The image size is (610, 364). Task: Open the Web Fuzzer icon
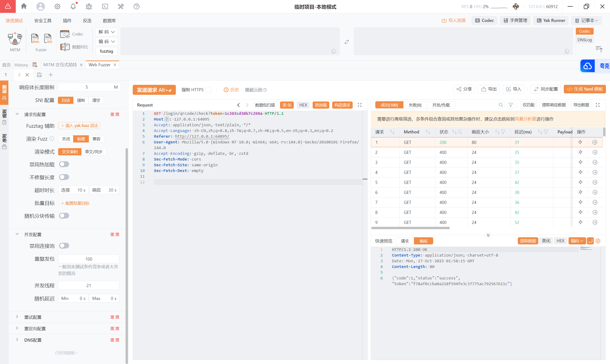pyautogui.click(x=35, y=39)
